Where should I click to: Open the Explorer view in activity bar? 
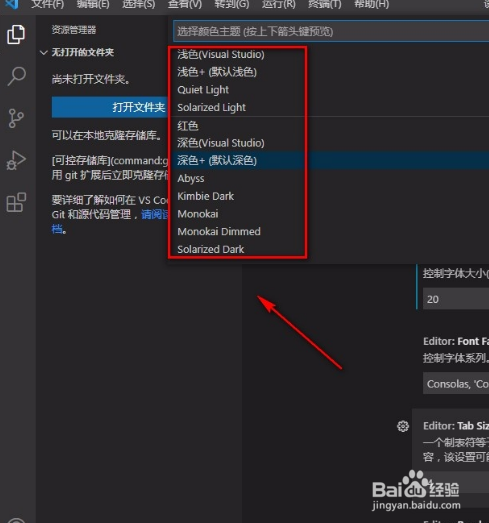point(16,34)
